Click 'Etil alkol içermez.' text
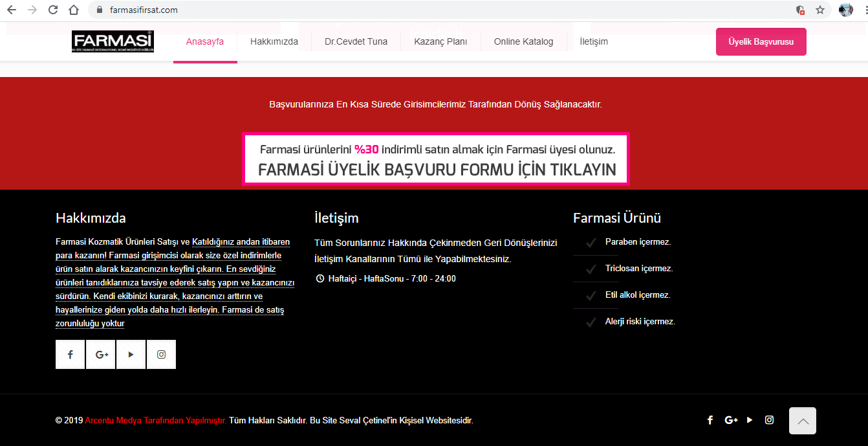868x446 pixels. [x=638, y=295]
